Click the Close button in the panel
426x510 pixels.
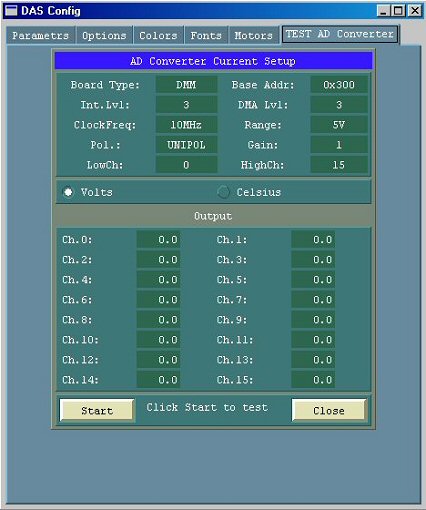coord(329,410)
